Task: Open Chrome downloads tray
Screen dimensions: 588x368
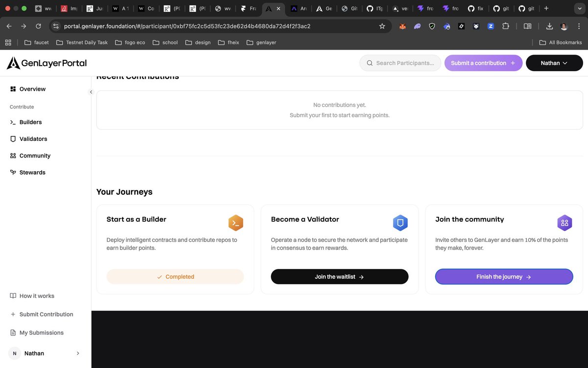Action: click(x=549, y=26)
